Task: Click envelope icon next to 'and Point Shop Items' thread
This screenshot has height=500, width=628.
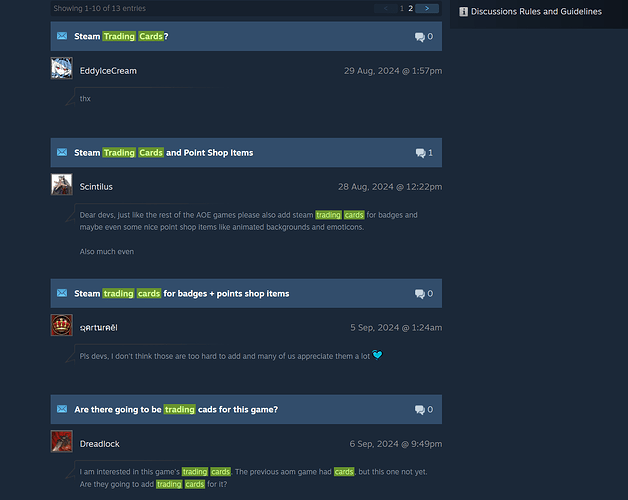Action: (x=62, y=152)
